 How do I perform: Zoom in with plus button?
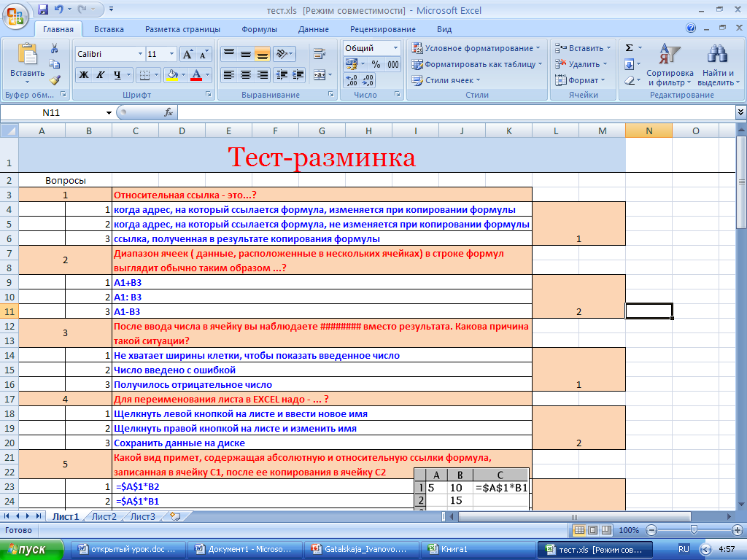tap(737, 530)
